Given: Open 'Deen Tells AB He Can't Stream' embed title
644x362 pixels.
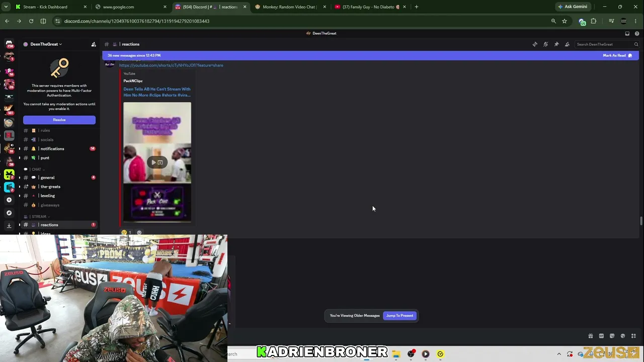Looking at the screenshot, I should pyautogui.click(x=157, y=92).
